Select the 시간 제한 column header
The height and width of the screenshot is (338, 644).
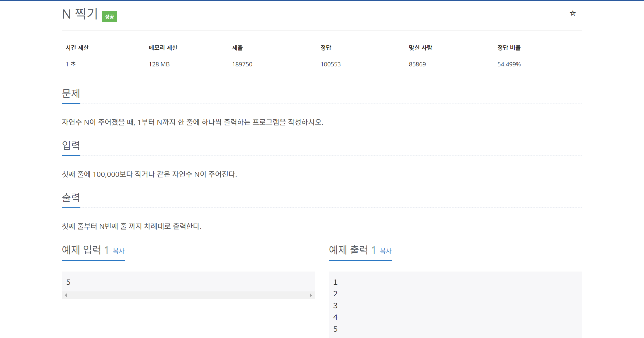[77, 48]
